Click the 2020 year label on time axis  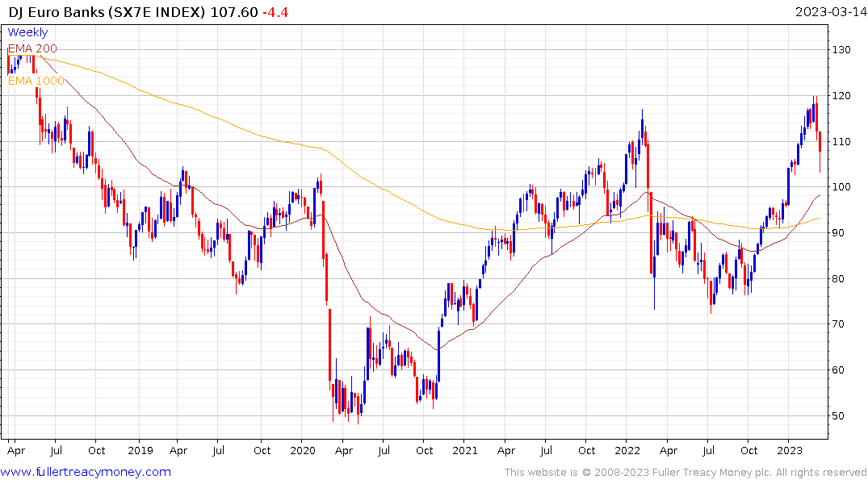coord(302,450)
